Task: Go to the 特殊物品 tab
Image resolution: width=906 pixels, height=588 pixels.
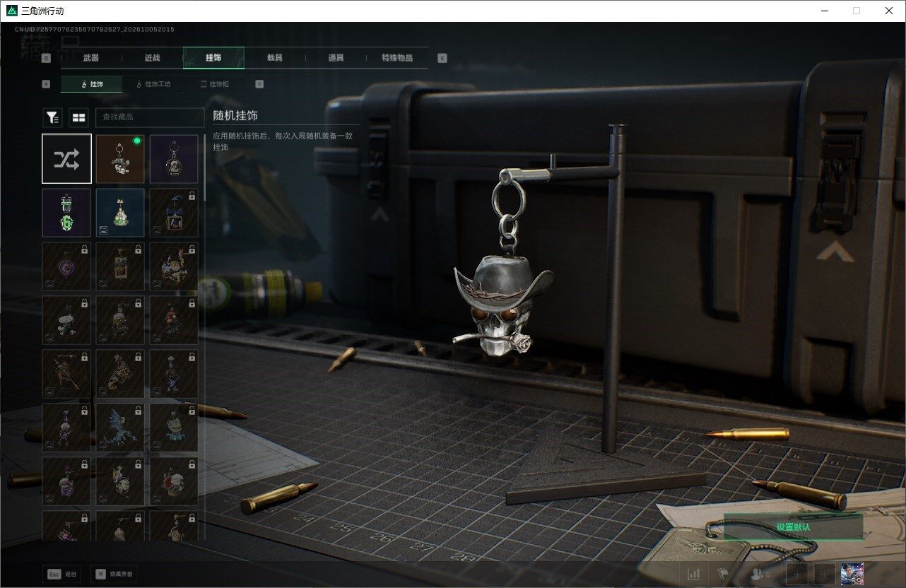Action: tap(397, 58)
